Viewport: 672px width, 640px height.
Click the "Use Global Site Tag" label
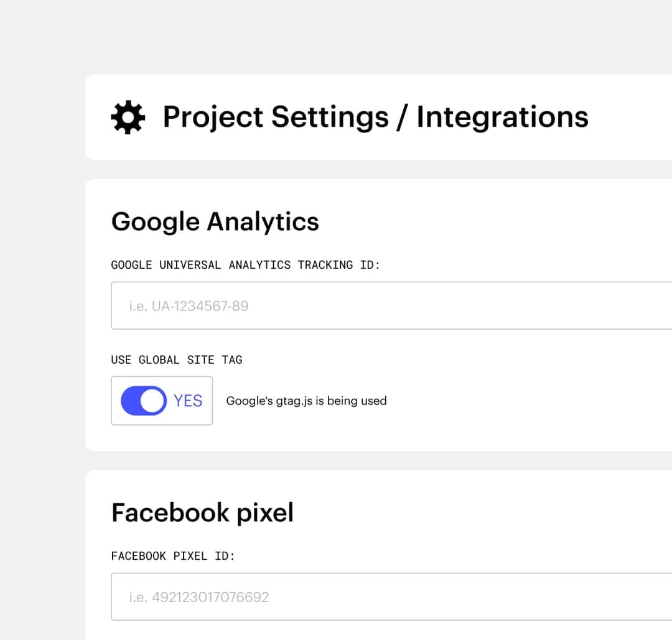pos(176,359)
